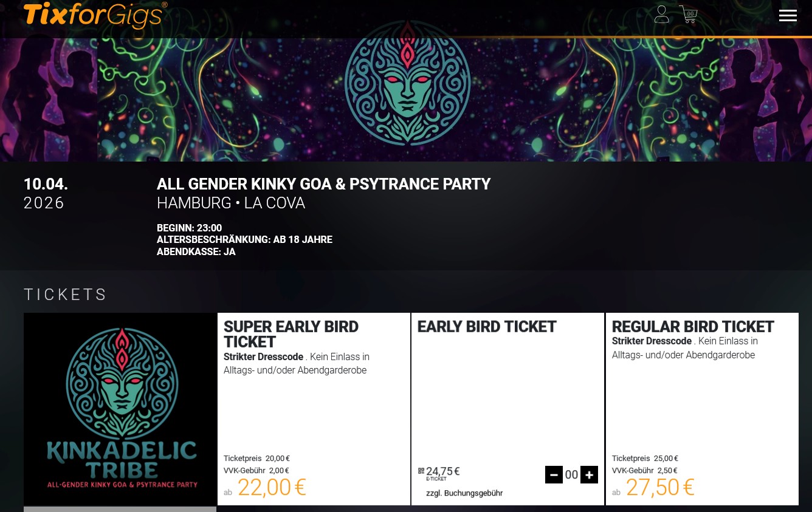812x512 pixels.
Task: Click the 27,50 € Regular Bird price
Action: click(659, 487)
